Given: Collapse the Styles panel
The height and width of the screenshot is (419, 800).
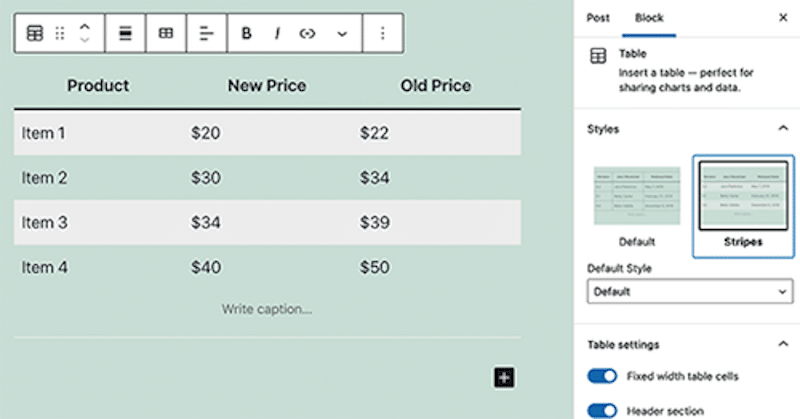Looking at the screenshot, I should tap(783, 128).
